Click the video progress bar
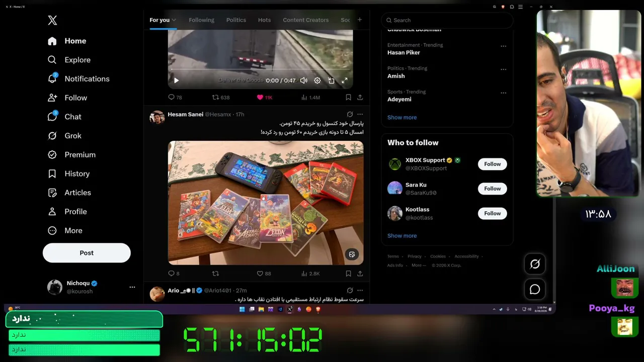Viewport: 644px width, 362px height. pyautogui.click(x=260, y=69)
